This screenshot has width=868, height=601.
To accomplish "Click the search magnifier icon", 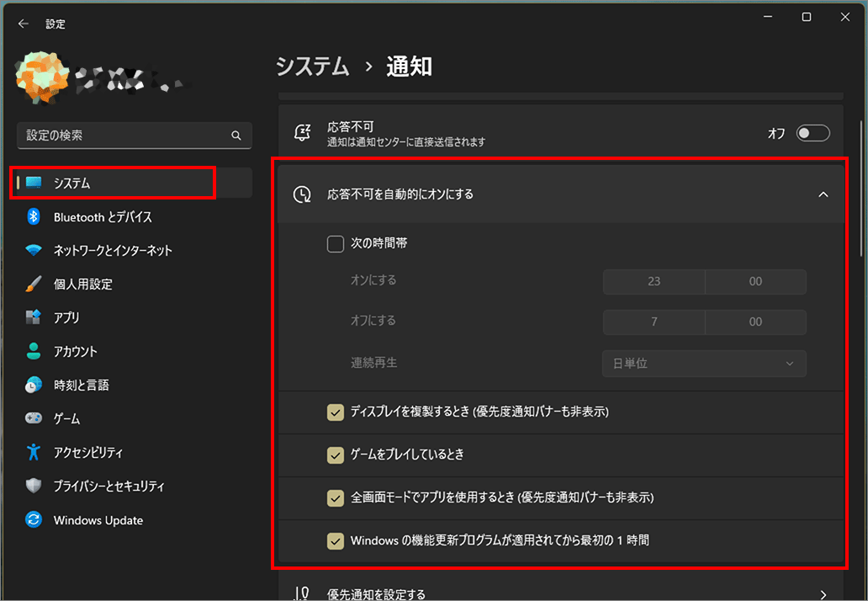I will tap(236, 136).
